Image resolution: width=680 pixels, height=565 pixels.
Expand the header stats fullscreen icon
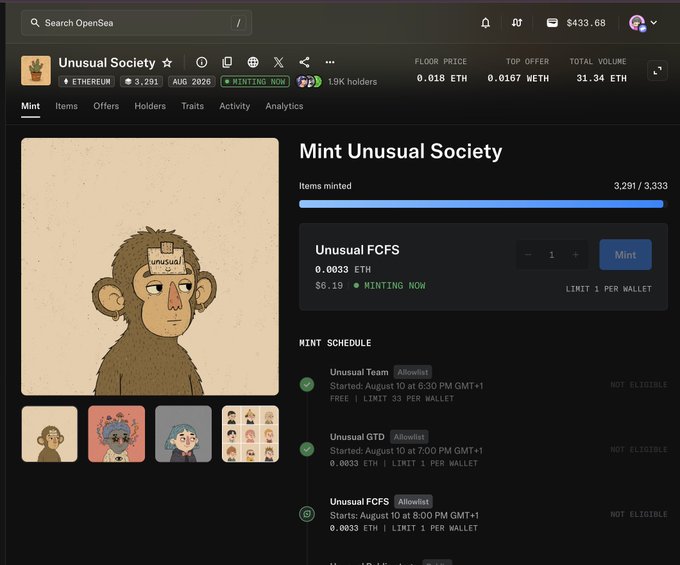657,71
